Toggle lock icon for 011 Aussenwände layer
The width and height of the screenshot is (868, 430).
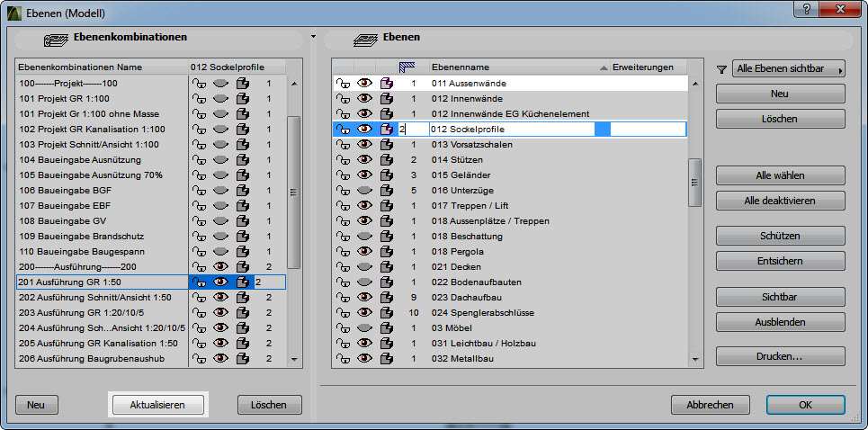[x=344, y=84]
